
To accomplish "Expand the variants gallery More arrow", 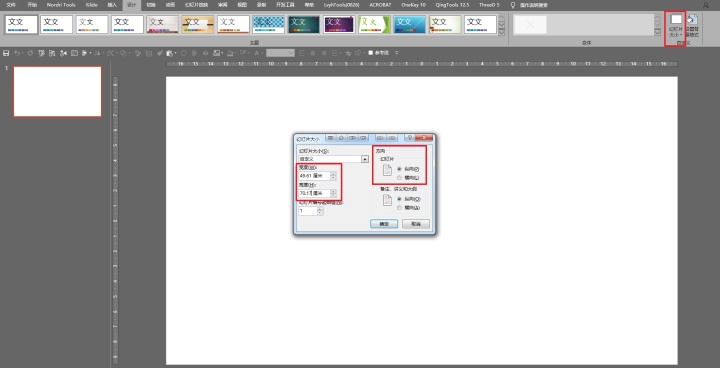I will tap(658, 32).
